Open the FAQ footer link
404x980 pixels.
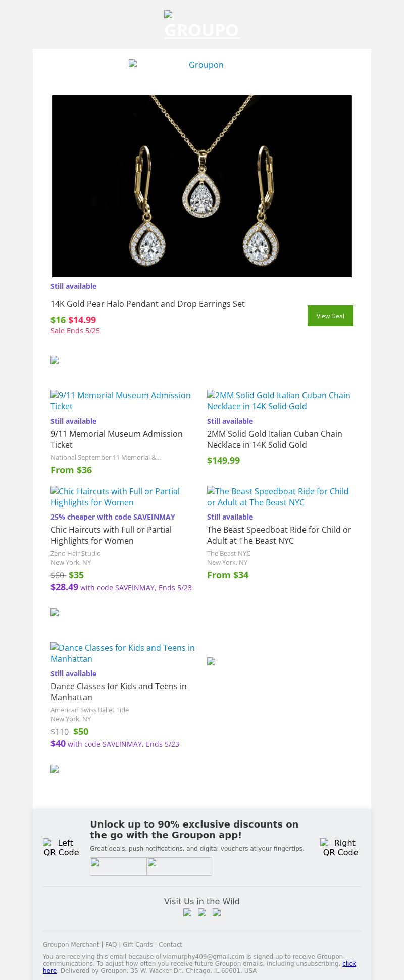point(111,944)
